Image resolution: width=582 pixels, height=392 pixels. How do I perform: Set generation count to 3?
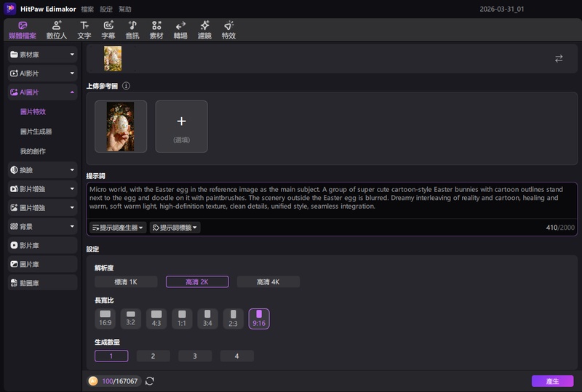pos(195,356)
